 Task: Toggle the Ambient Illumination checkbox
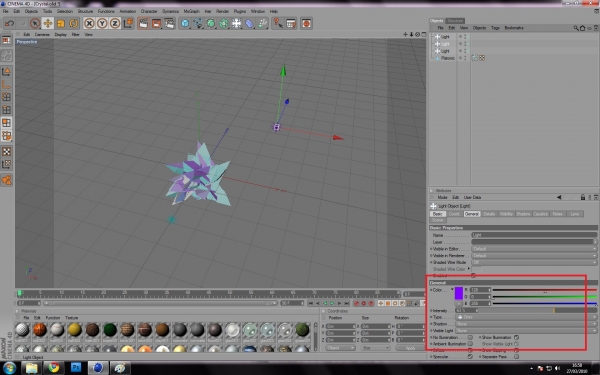[470, 344]
